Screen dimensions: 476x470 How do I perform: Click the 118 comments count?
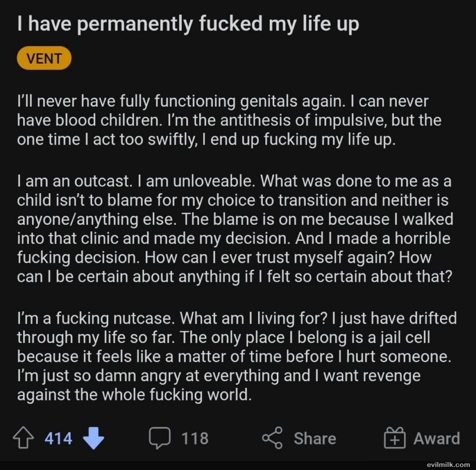click(x=195, y=438)
